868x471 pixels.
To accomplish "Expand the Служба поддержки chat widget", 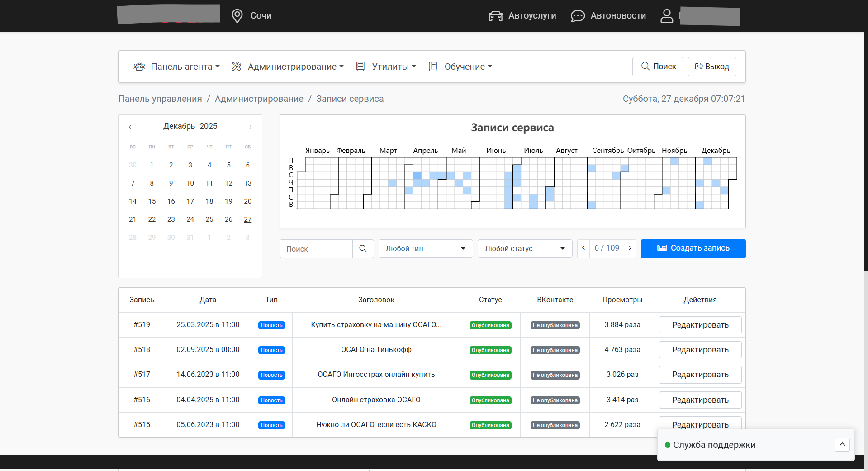I will pos(842,444).
